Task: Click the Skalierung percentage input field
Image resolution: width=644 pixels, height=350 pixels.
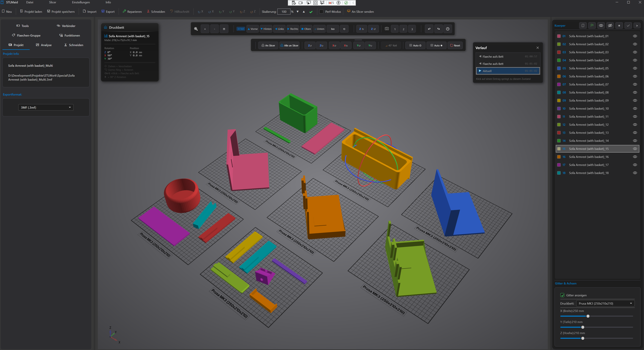Action: pyautogui.click(x=284, y=12)
